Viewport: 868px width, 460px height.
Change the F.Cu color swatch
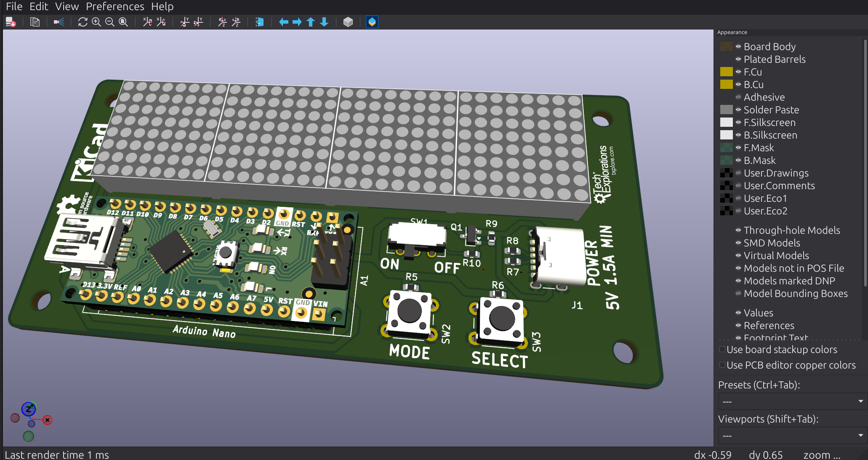(x=726, y=72)
